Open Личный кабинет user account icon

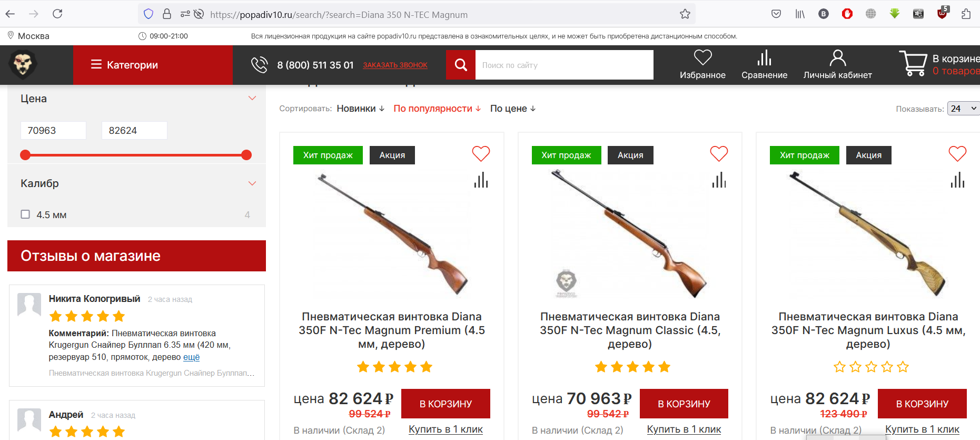click(837, 57)
